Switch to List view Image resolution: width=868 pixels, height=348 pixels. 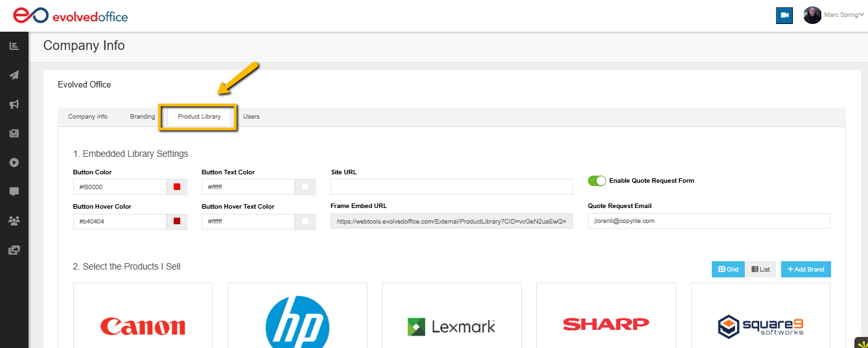coord(760,270)
